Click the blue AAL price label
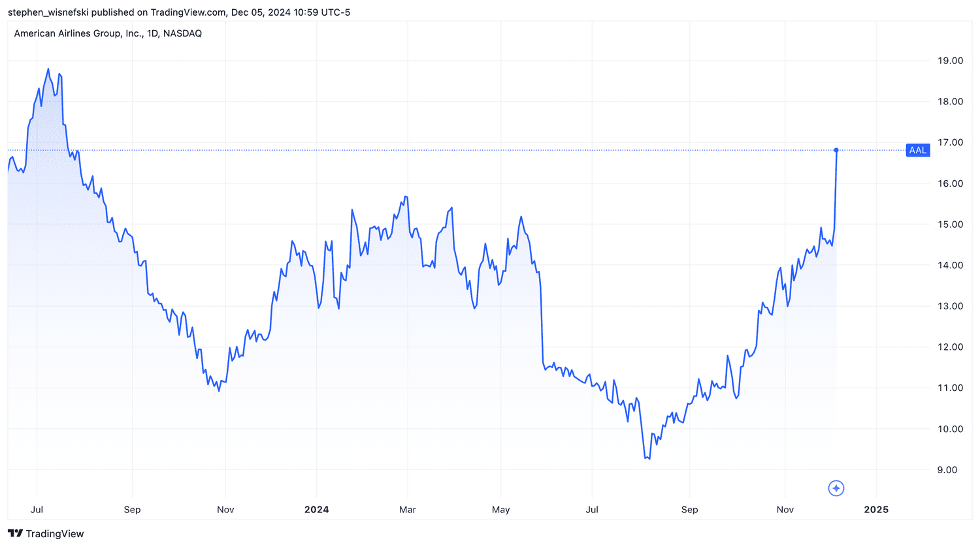This screenshot has width=980, height=547. pos(918,150)
